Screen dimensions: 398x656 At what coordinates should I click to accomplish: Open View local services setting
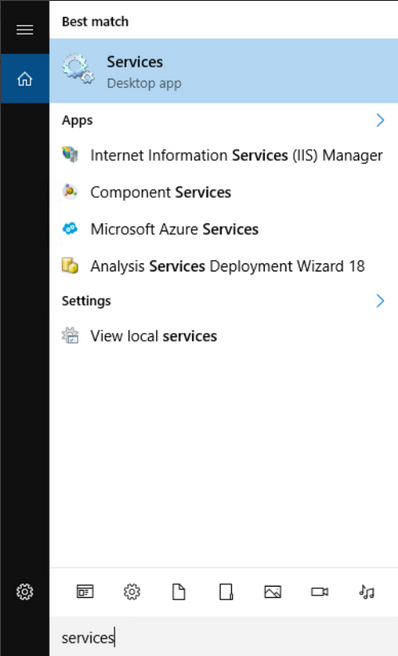tap(224, 336)
